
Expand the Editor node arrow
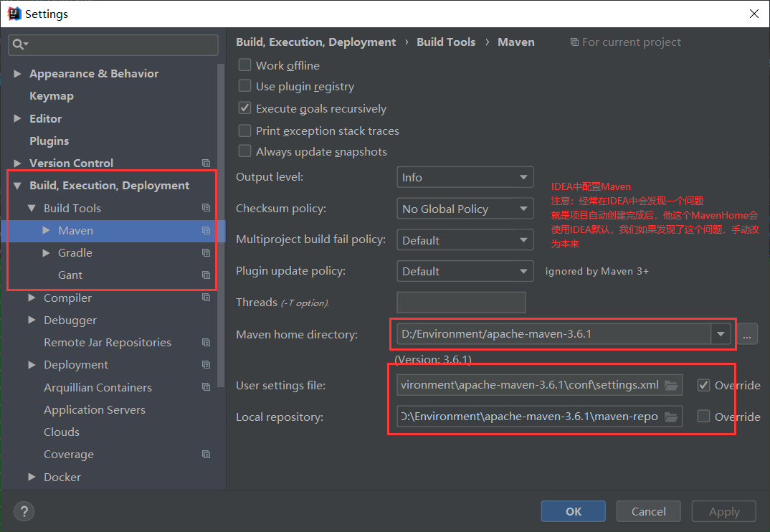pyautogui.click(x=18, y=118)
